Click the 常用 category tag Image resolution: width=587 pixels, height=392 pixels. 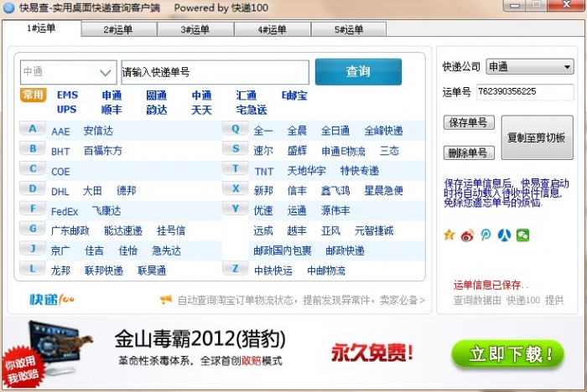(33, 95)
